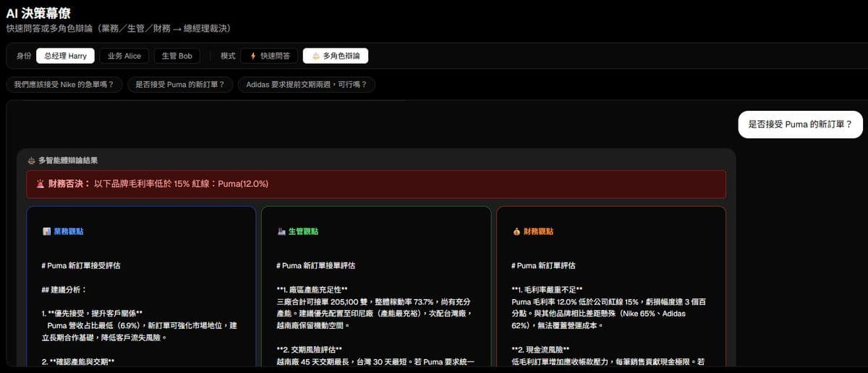Click '# Puma 新訂單接受評估' in 業務 card
868x373 pixels.
pyautogui.click(x=81, y=266)
